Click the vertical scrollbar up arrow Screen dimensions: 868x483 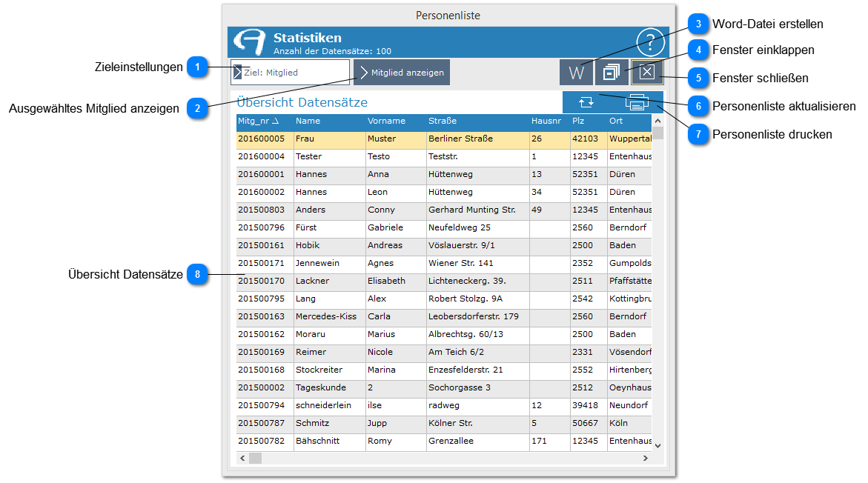657,121
